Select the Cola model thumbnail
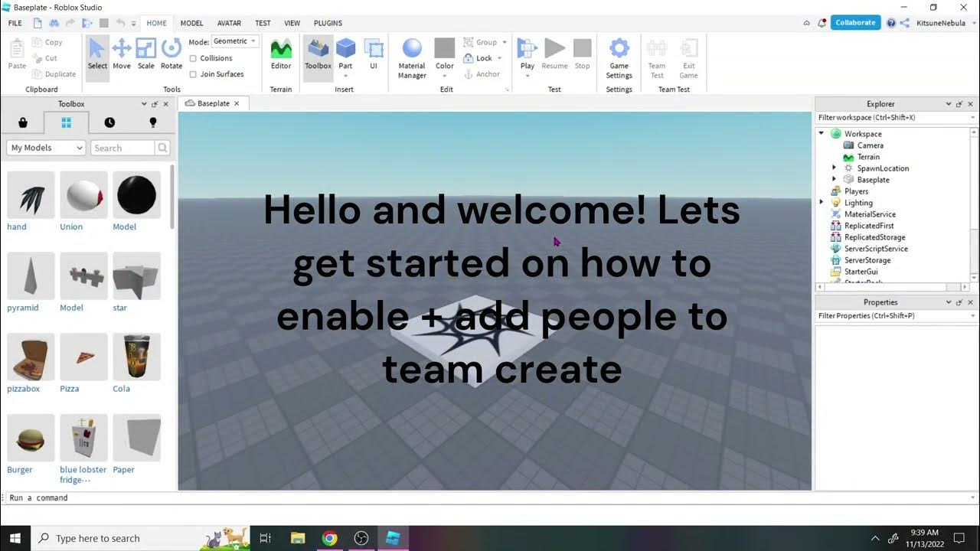 136,357
